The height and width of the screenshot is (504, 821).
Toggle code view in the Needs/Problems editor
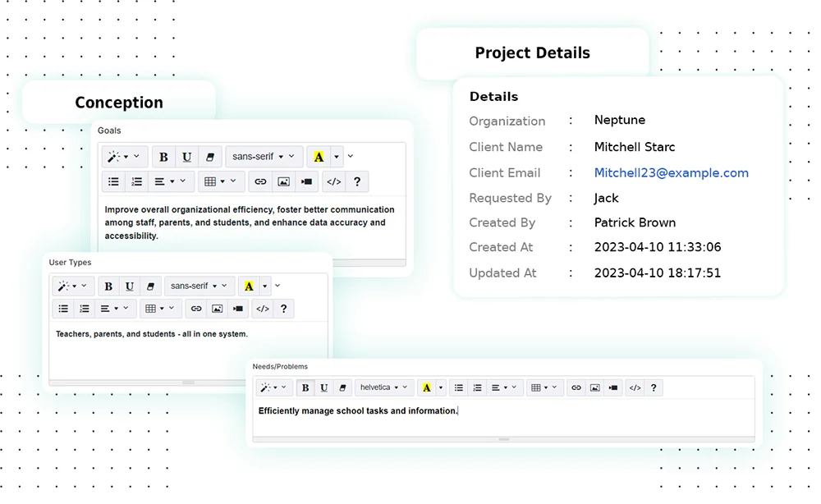[x=635, y=387]
